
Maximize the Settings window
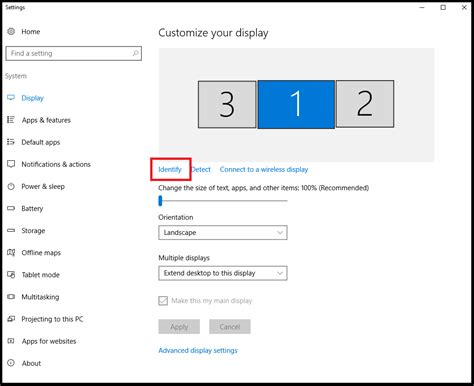443,7
